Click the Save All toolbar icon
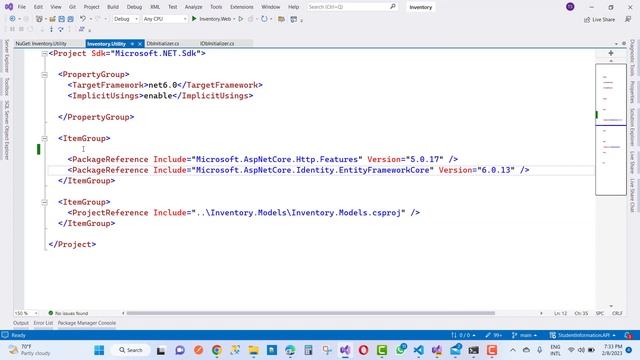640x360 pixels. click(x=71, y=19)
